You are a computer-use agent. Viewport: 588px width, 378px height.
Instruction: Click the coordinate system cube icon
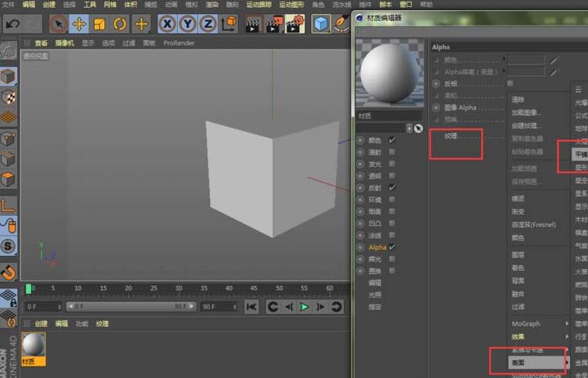(x=229, y=24)
